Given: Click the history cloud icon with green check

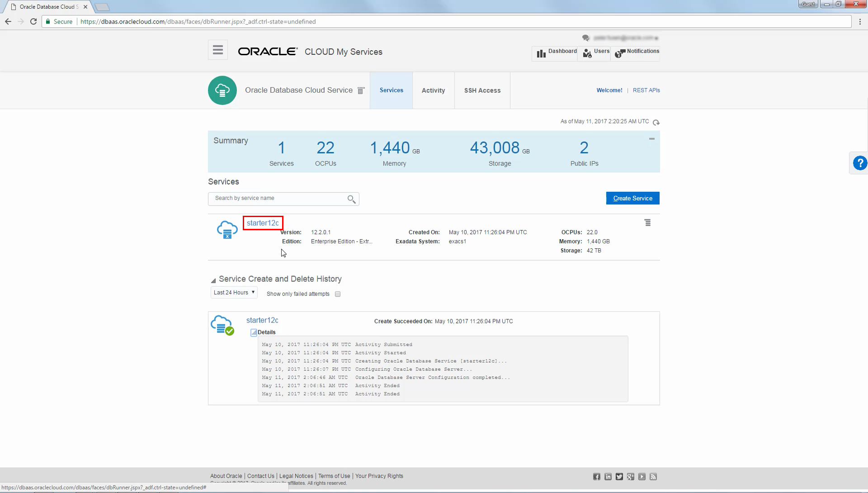Looking at the screenshot, I should pyautogui.click(x=222, y=325).
